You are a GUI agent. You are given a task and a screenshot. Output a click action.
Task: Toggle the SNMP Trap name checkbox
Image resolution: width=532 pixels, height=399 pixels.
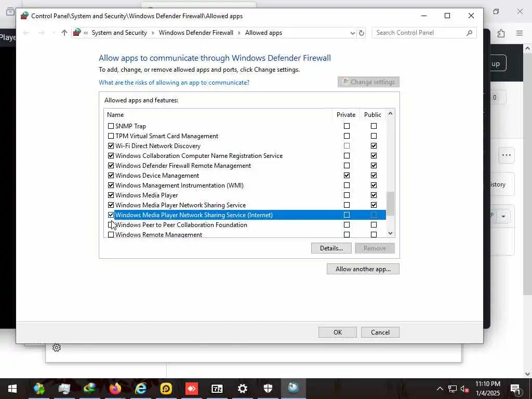click(x=111, y=126)
